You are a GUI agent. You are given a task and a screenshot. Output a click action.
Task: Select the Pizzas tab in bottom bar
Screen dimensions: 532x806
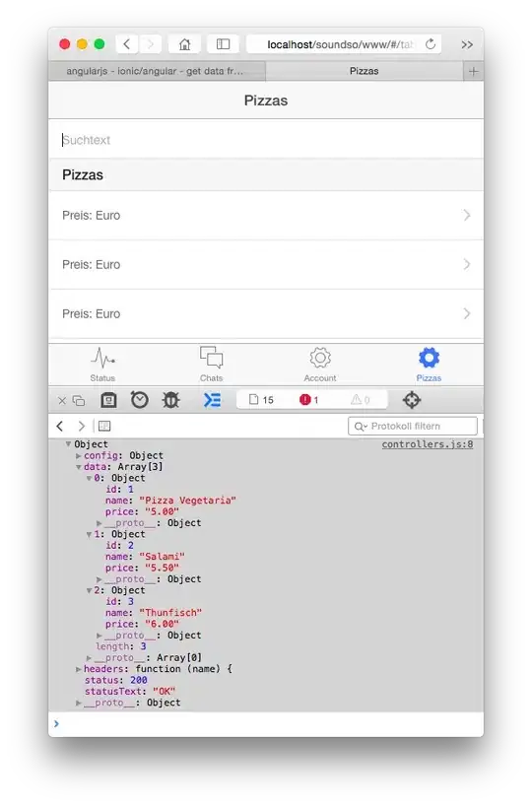(429, 365)
